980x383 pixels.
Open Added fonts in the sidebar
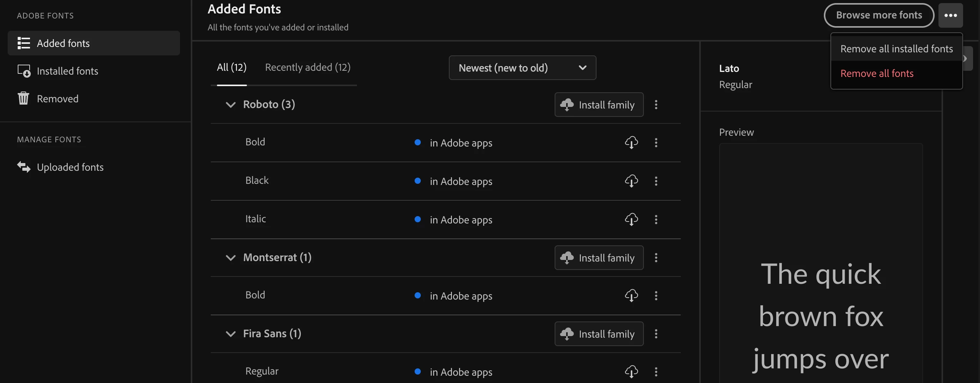click(94, 43)
